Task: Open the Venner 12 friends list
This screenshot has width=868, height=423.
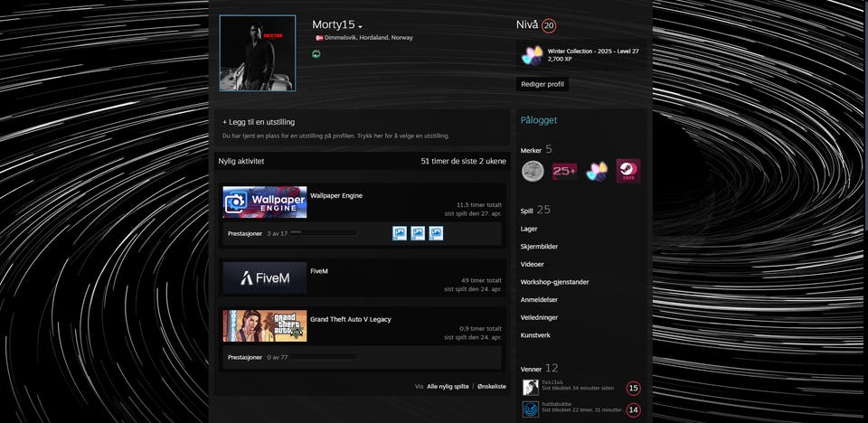Action: click(540, 368)
